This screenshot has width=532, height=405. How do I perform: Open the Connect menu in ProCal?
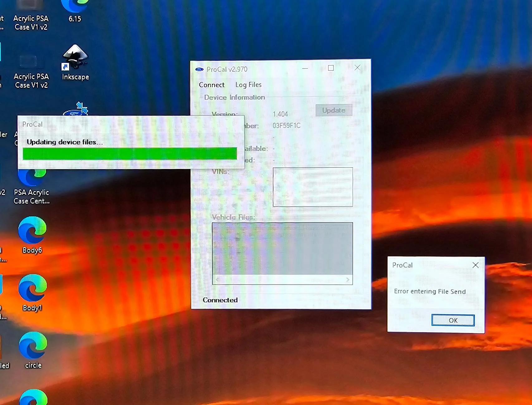pos(212,85)
